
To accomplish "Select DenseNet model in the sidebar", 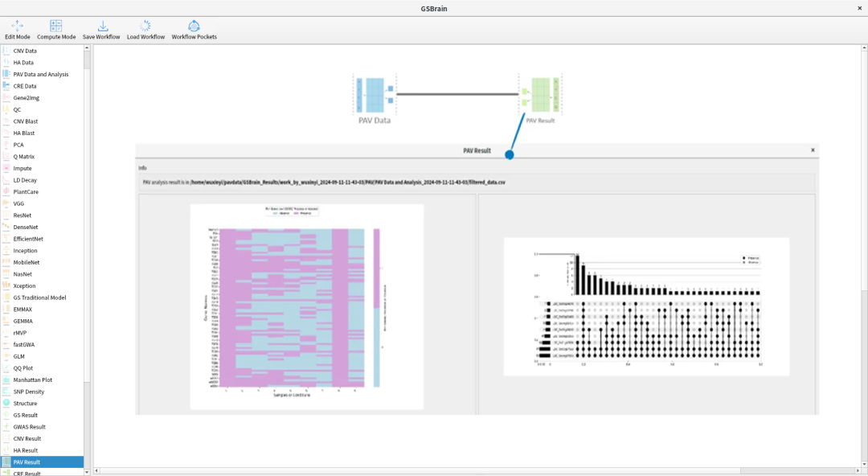I will pos(42,228).
